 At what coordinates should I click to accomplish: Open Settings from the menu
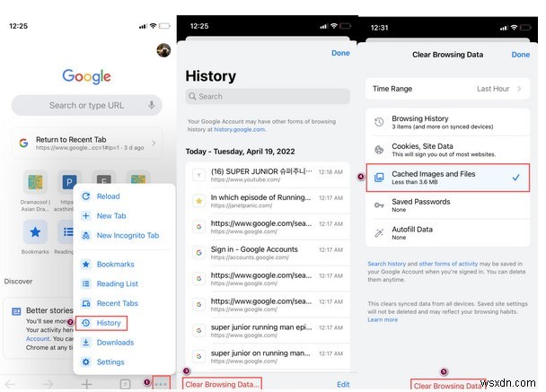(x=124, y=362)
